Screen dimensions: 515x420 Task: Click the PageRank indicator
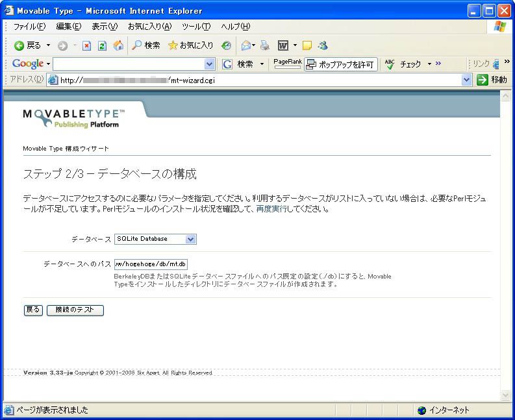(288, 64)
